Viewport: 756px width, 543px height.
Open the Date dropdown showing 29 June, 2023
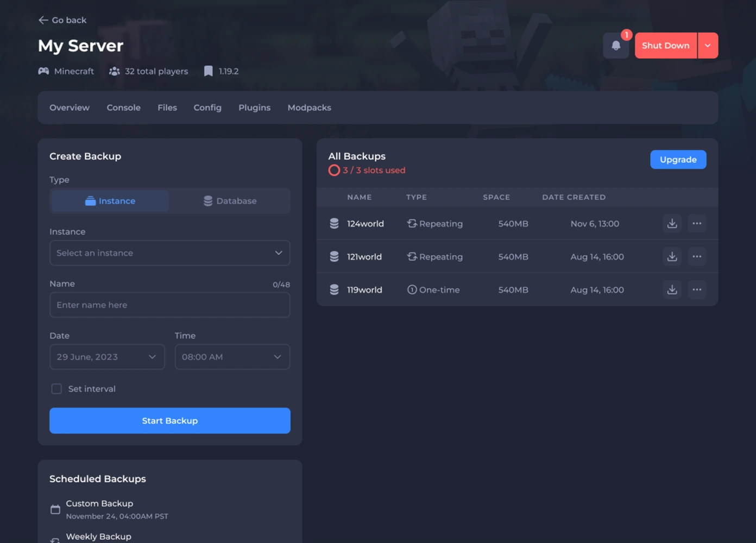point(107,357)
